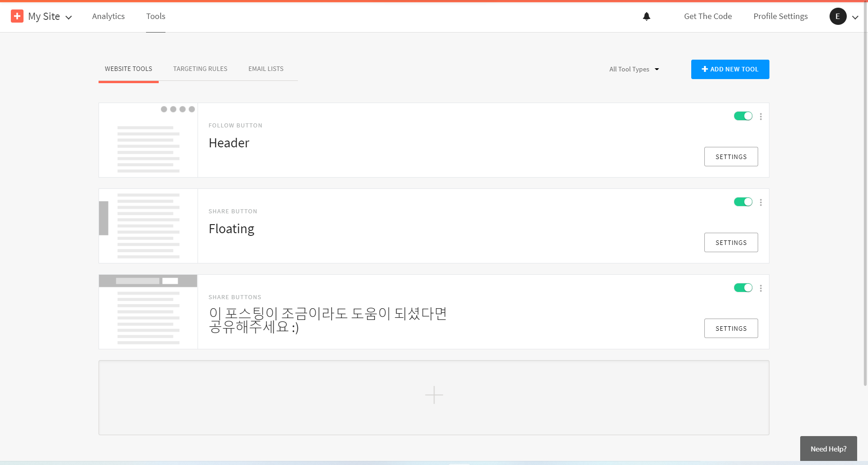Switch to Email Lists tab
The width and height of the screenshot is (868, 465).
pyautogui.click(x=266, y=69)
